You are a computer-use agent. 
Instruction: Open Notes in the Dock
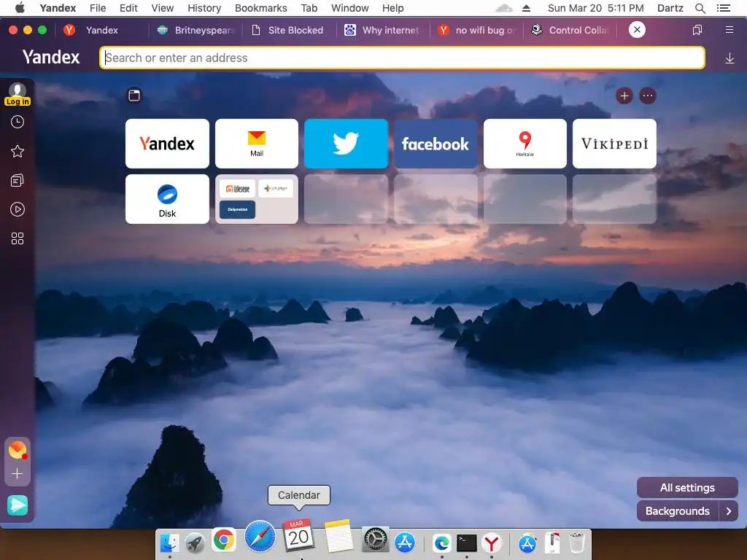coord(338,536)
